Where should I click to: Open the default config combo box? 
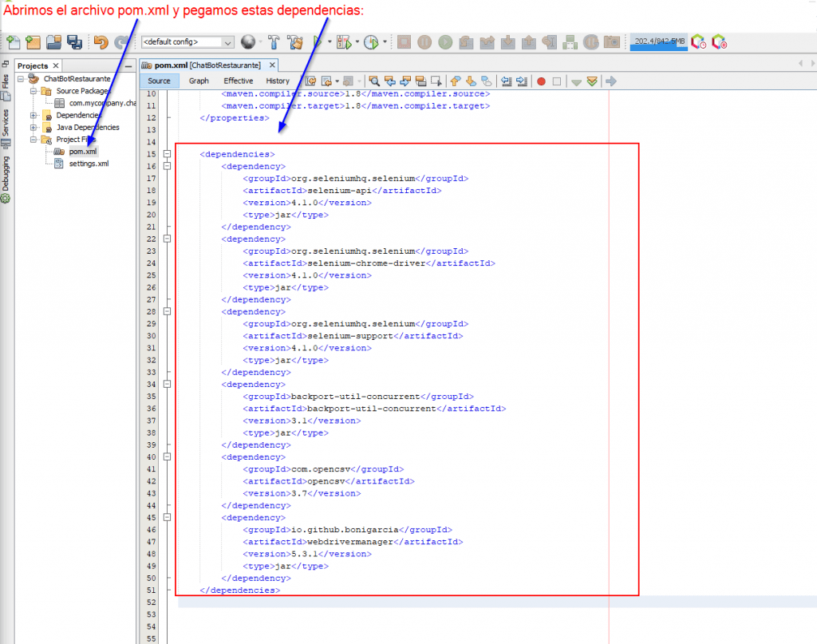click(187, 42)
